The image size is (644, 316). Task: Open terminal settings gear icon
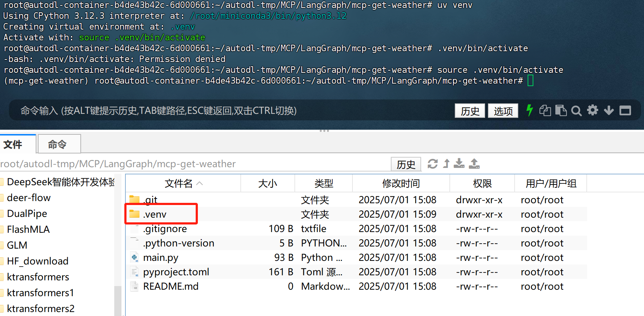pyautogui.click(x=592, y=110)
